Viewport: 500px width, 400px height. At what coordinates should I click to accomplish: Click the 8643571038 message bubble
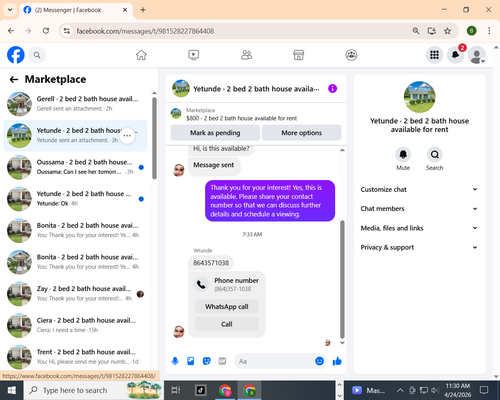(211, 263)
